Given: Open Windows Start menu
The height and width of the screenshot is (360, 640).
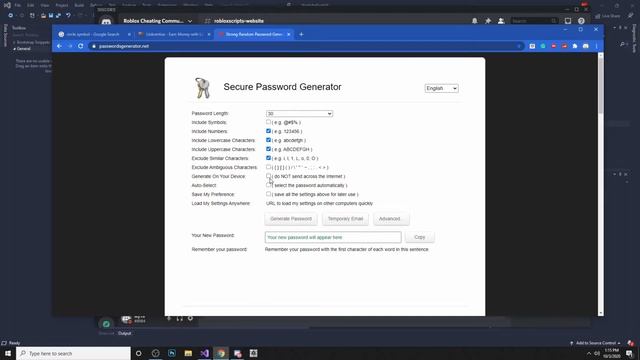Looking at the screenshot, I should pos(8,353).
